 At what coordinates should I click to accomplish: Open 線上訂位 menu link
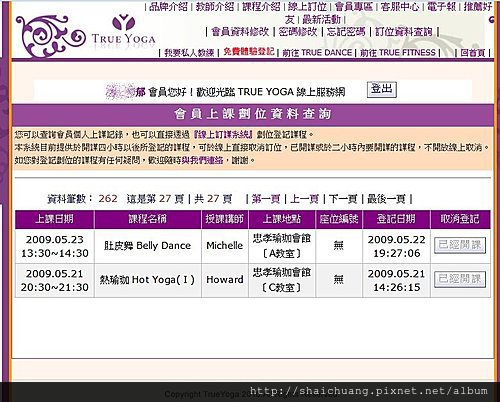[x=307, y=7]
